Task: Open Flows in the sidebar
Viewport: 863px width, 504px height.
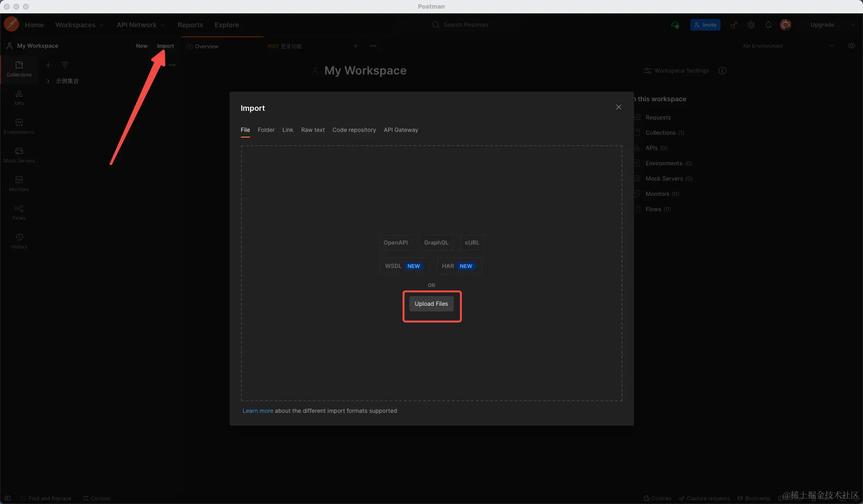Action: point(19,213)
